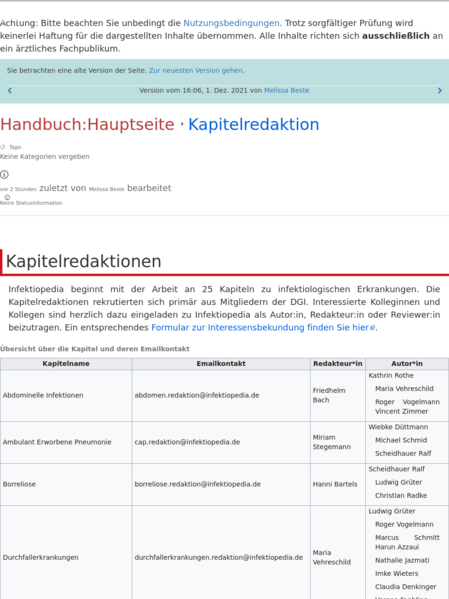
Task: Sort table by Kapitelname header
Action: (66, 364)
